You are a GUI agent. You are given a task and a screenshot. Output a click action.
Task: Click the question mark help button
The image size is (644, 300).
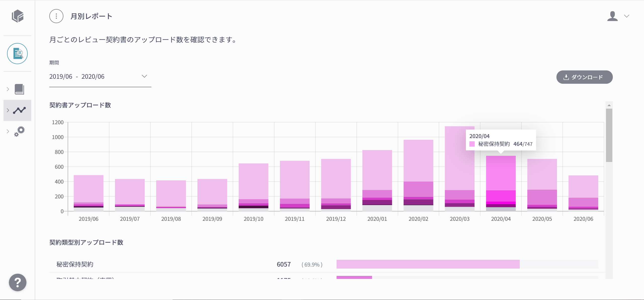tap(18, 282)
